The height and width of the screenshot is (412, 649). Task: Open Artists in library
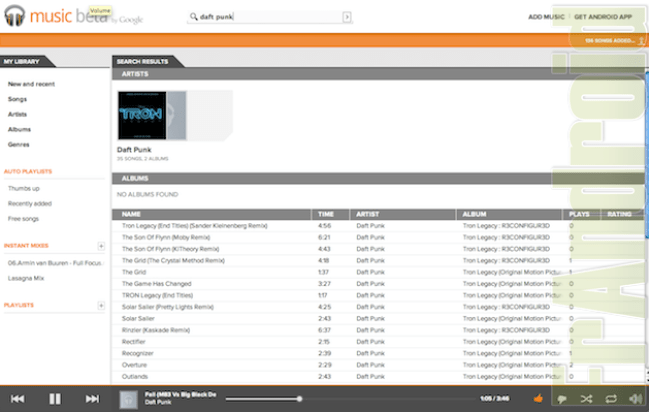17,114
